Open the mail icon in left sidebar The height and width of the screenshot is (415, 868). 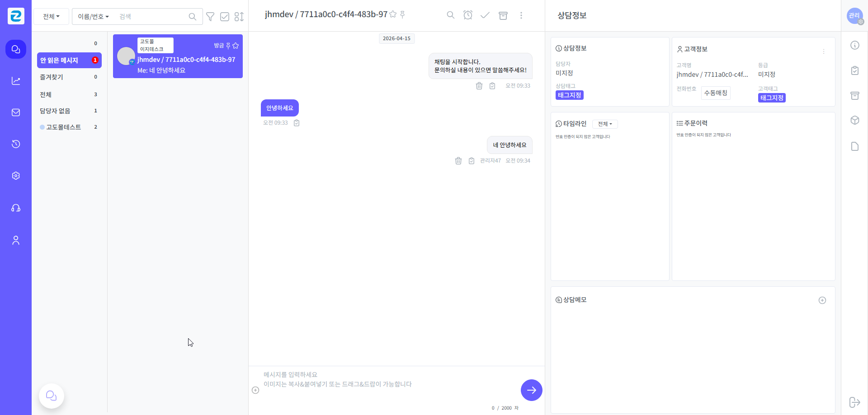16,112
